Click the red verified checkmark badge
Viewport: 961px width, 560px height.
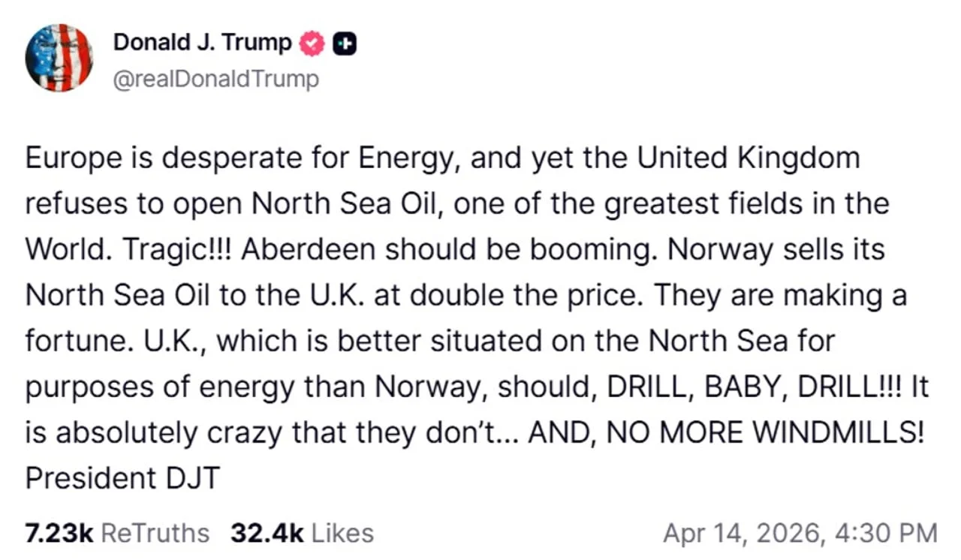(312, 43)
